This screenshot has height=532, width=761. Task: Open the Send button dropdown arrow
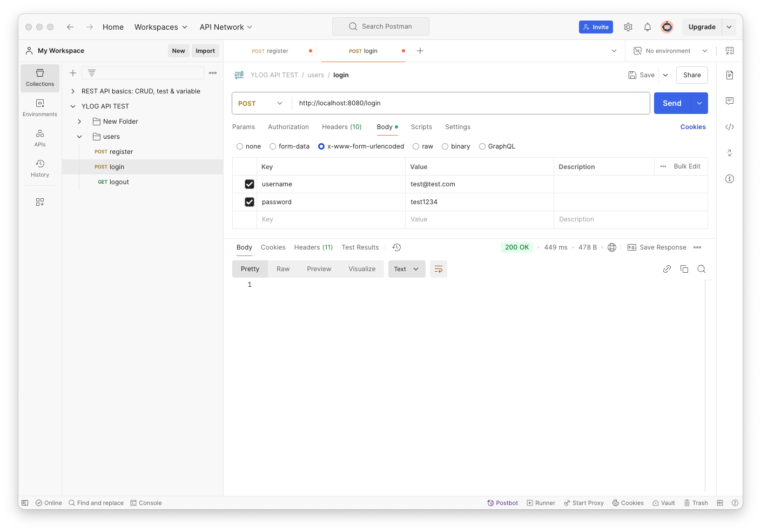(699, 103)
